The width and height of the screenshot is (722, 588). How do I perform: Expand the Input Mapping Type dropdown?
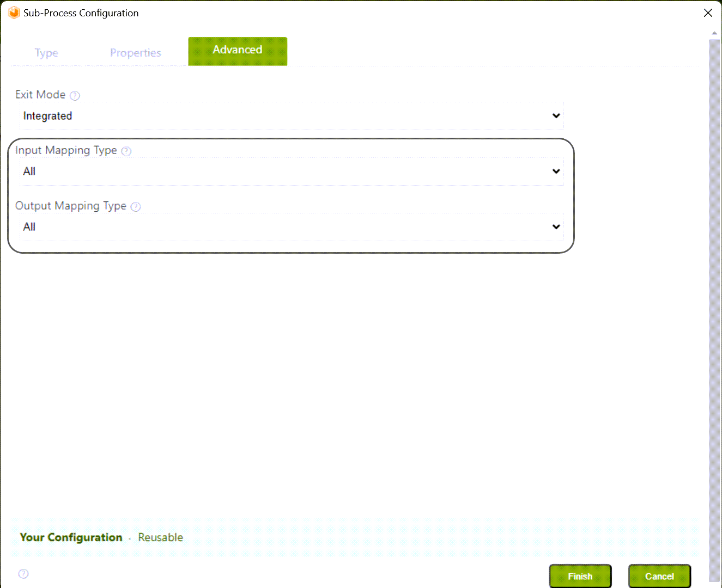tap(292, 171)
